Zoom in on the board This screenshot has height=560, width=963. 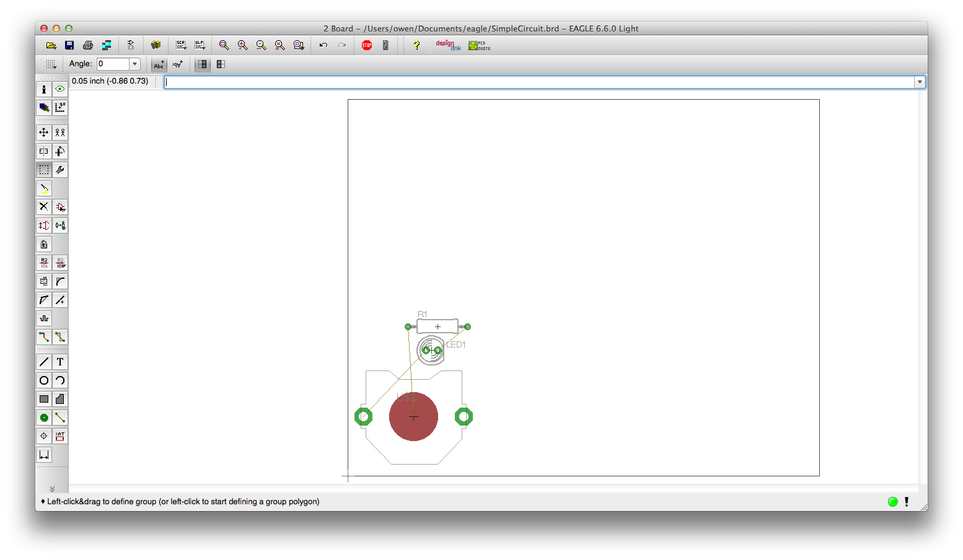coord(243,45)
